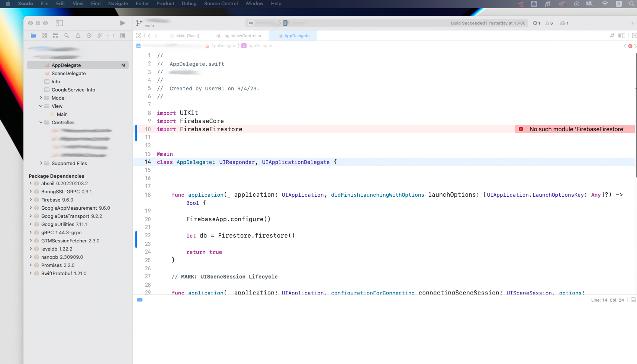Viewport: 637px width, 364px height.
Task: Click the related items grid icon
Action: point(138,36)
